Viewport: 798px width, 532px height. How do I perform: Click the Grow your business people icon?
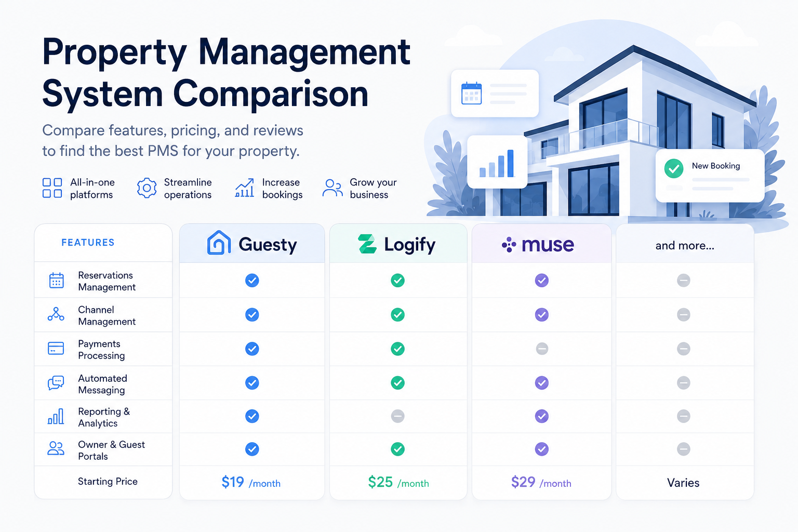332,188
